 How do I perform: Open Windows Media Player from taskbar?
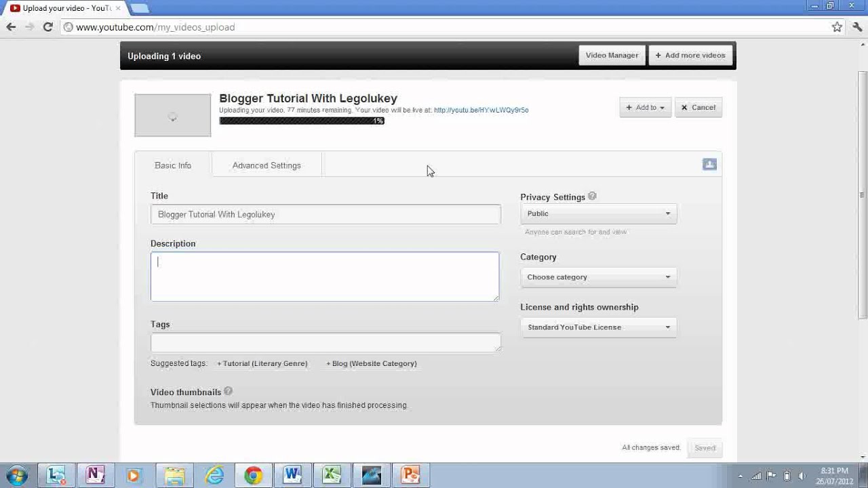point(134,475)
